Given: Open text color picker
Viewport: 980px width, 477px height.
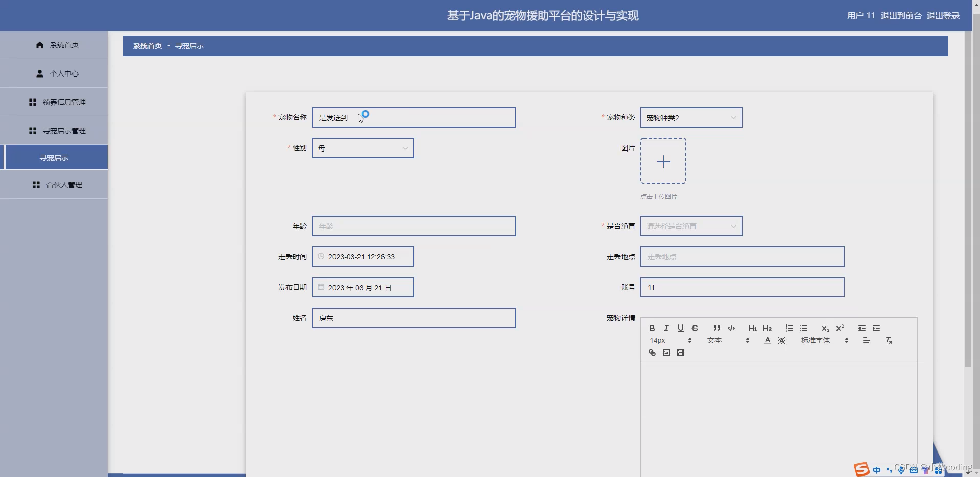Looking at the screenshot, I should click(767, 340).
